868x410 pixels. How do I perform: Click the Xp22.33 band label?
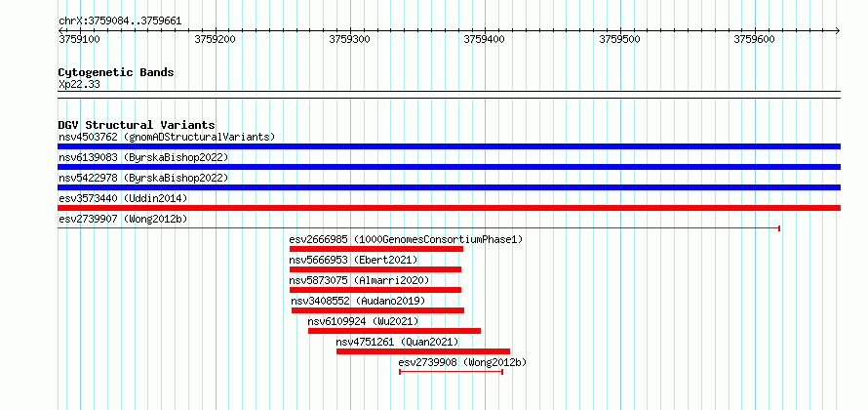[x=79, y=85]
